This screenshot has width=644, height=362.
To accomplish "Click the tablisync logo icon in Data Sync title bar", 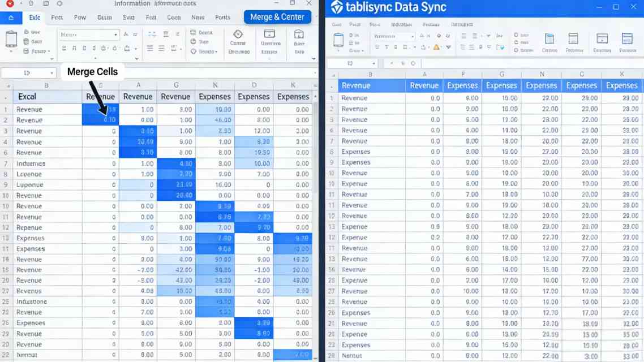I will pos(337,7).
